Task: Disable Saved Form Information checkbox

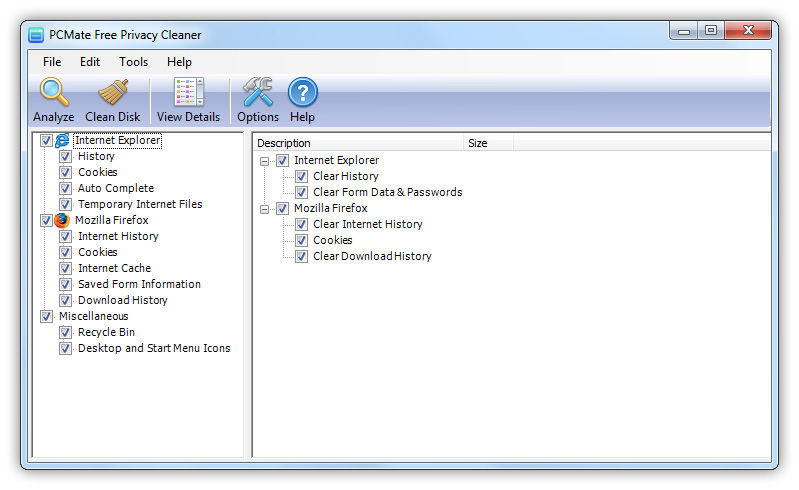Action: (x=65, y=284)
